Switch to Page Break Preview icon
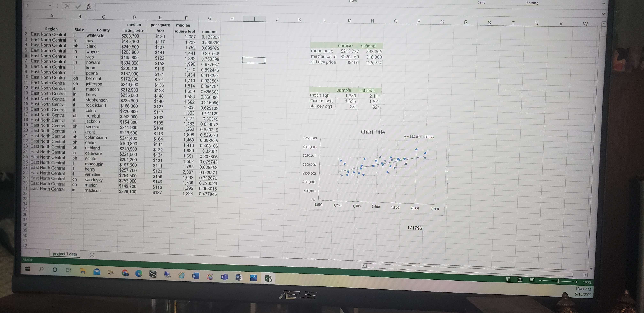Viewport: 644px width, 313px height. [532, 280]
